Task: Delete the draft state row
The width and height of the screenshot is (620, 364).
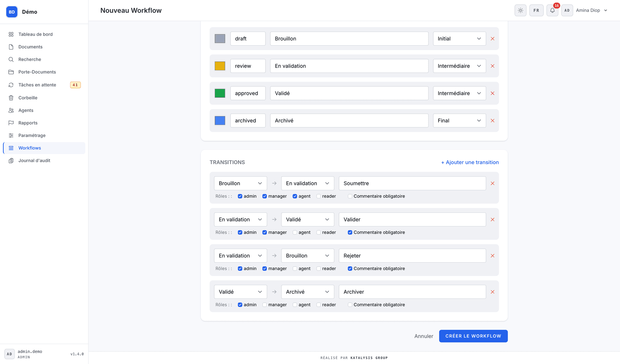Action: point(492,39)
